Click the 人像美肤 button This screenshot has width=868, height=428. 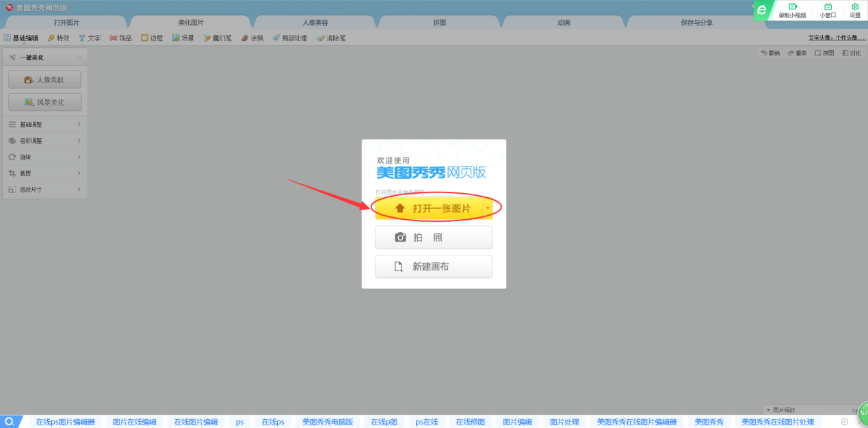[44, 79]
